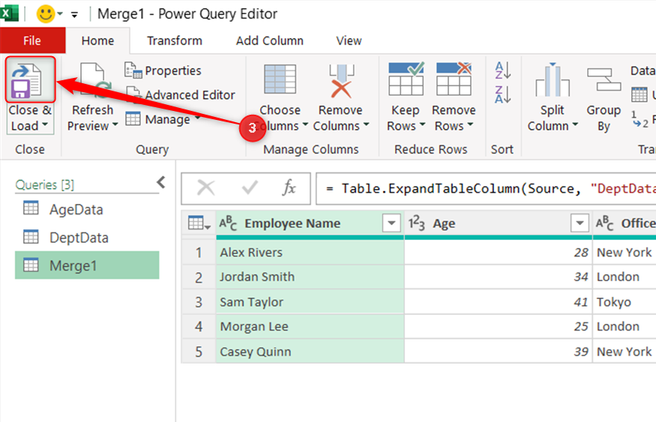Switch to the Add Column tab
This screenshot has width=656, height=422.
269,41
